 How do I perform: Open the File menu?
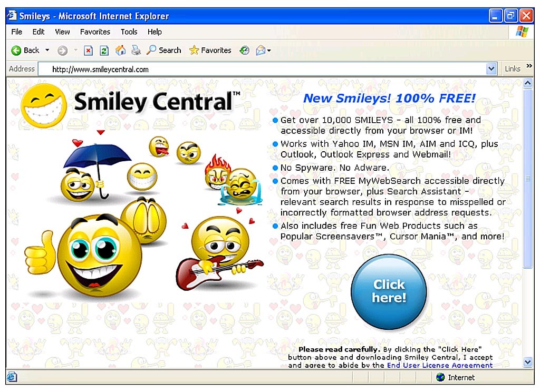(16, 32)
